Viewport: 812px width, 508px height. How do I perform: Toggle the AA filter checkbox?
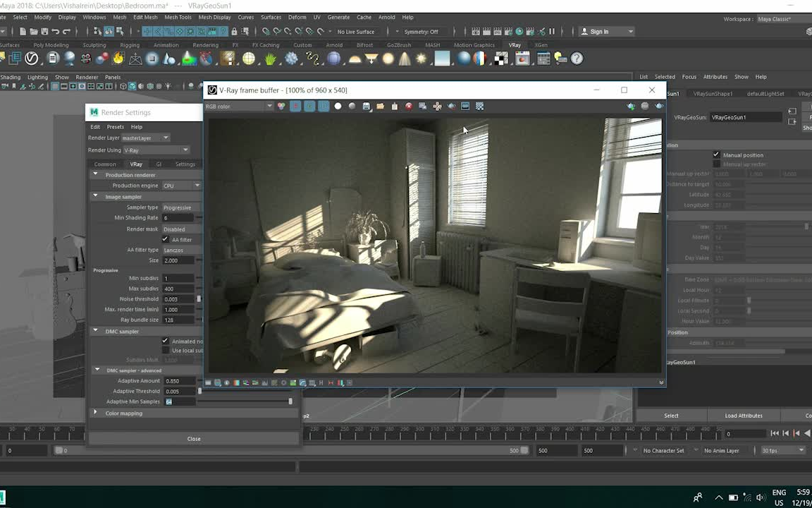click(x=164, y=239)
